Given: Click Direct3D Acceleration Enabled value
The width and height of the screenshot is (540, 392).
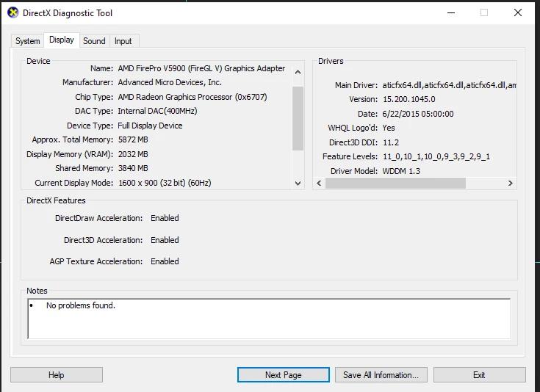Looking at the screenshot, I should pyautogui.click(x=165, y=240).
